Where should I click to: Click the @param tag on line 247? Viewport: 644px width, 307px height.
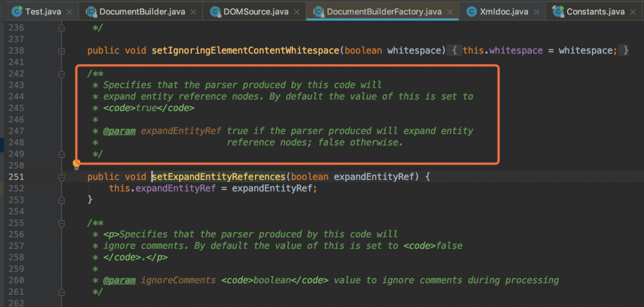coord(119,131)
